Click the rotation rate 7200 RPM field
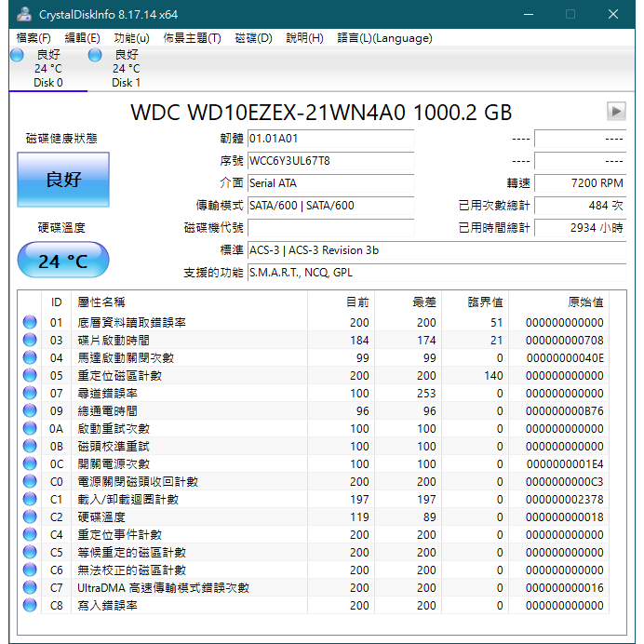The height and width of the screenshot is (644, 644). click(x=581, y=183)
